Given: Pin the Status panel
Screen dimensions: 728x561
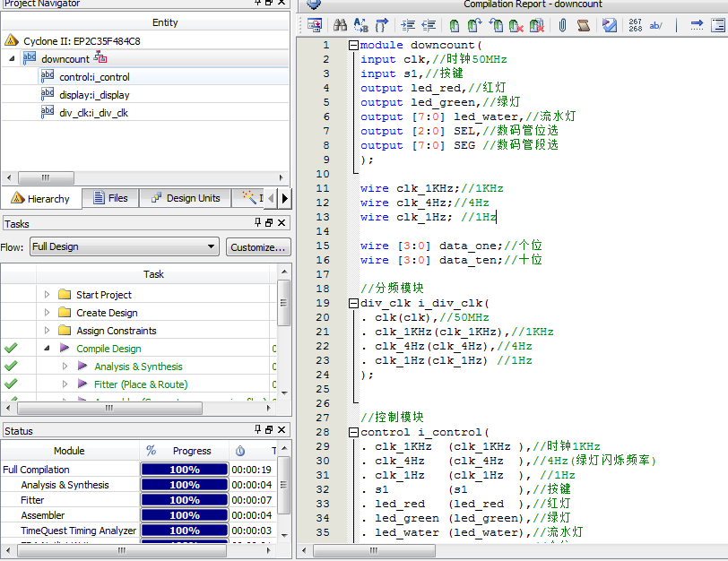Looking at the screenshot, I should pos(258,431).
